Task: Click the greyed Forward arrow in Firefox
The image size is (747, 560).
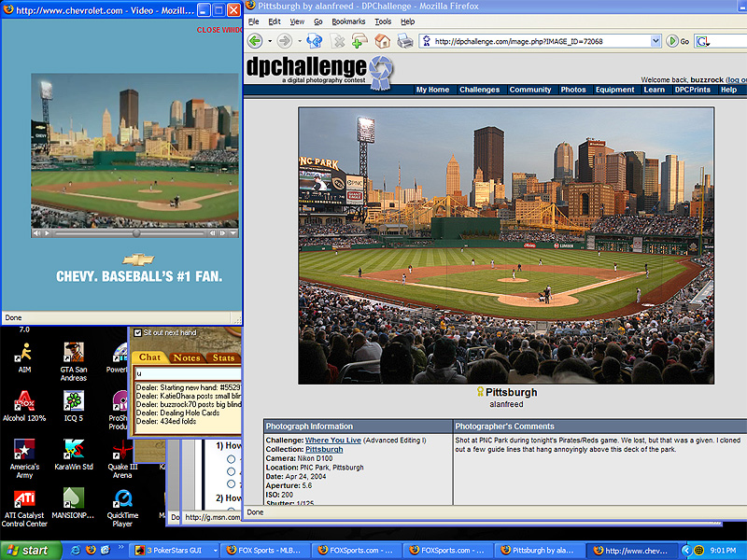Action: (285, 41)
